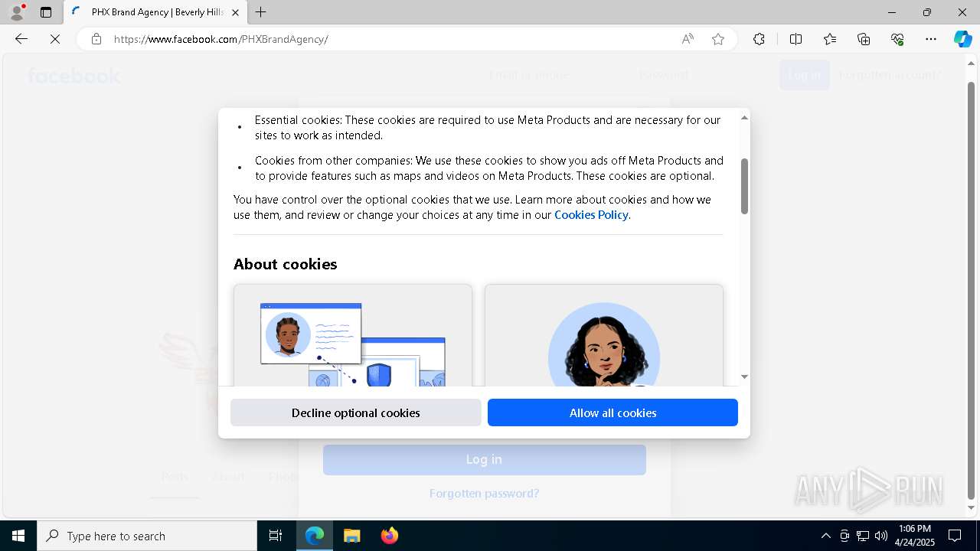Enable split screen view
This screenshot has height=551, width=980.
[x=795, y=39]
